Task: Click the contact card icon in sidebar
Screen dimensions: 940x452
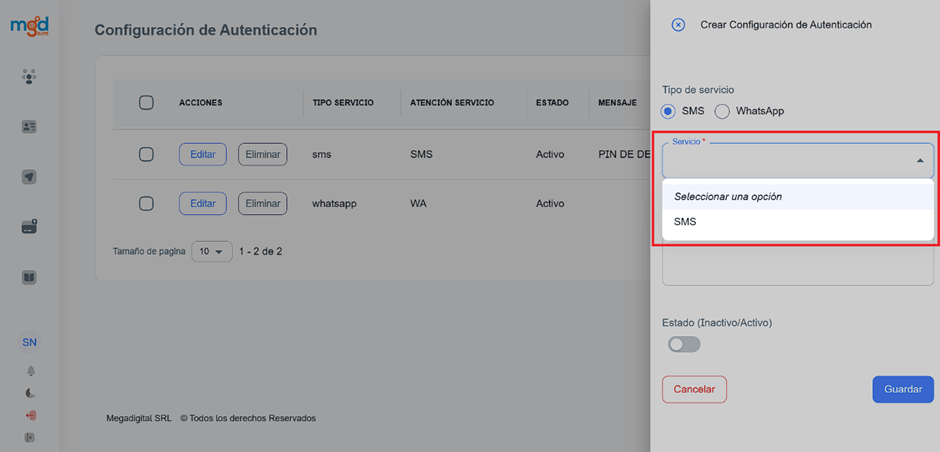Action: coord(29,127)
